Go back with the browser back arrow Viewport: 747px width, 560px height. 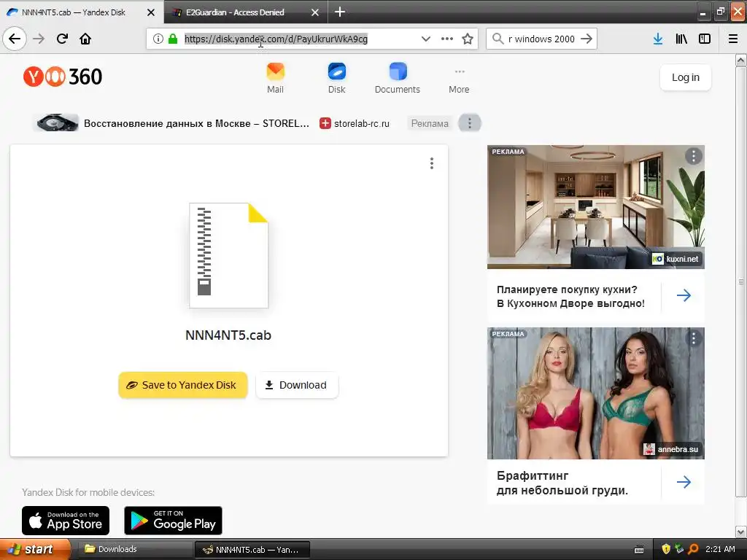pos(15,39)
